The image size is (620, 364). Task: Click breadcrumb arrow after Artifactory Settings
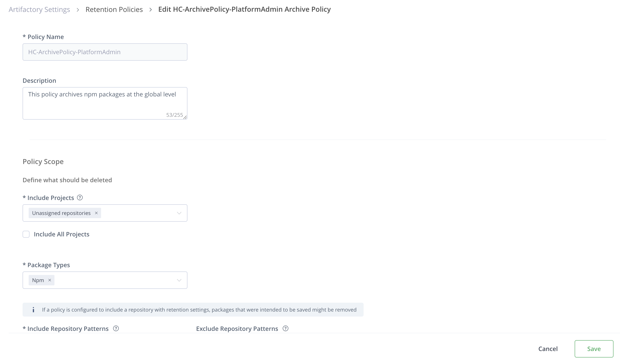point(78,10)
